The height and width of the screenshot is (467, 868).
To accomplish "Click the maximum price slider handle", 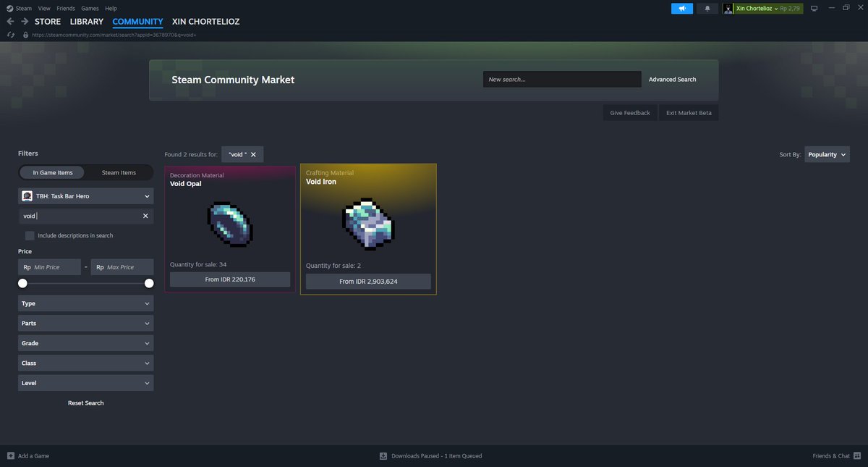I will point(149,283).
